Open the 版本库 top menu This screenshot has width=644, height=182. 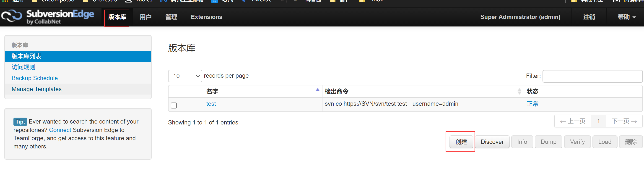click(x=117, y=17)
